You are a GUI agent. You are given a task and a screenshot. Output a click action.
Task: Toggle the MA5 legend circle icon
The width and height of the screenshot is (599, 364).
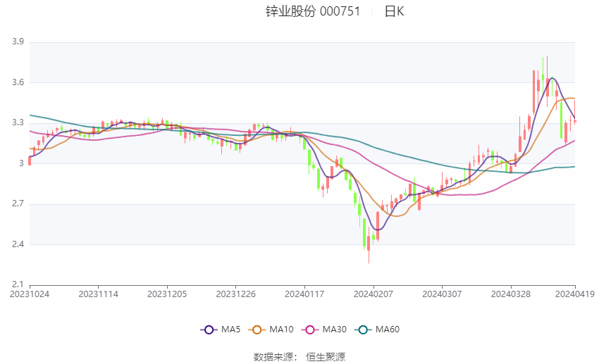coord(209,330)
